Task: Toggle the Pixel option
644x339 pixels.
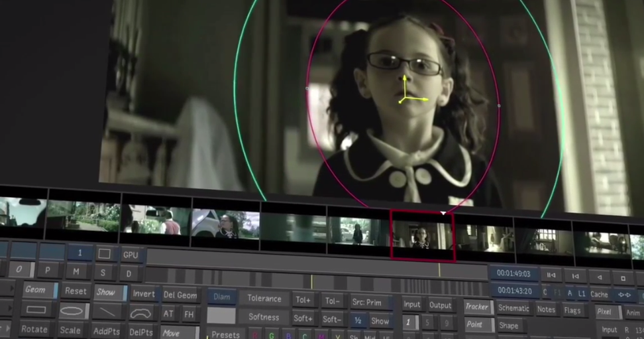Action: (608, 312)
